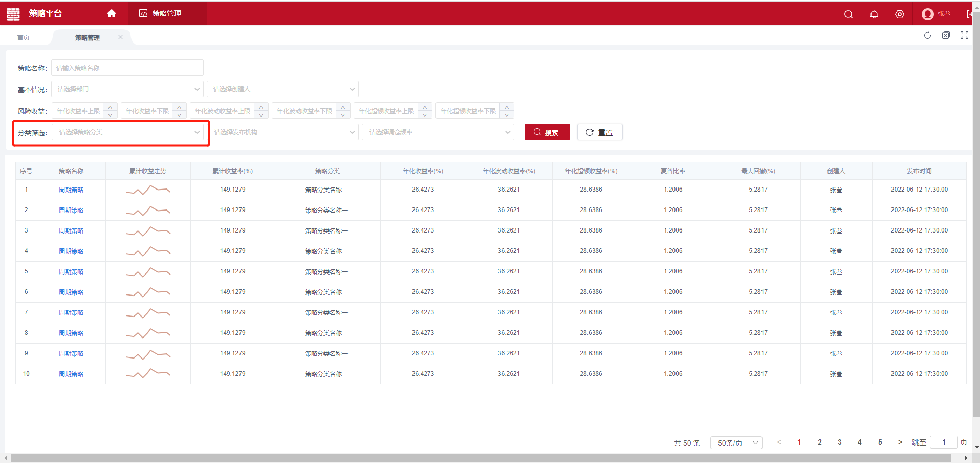Decrease 年化波动收益率下限 with down arrow
This screenshot has width=980, height=463.
click(x=343, y=115)
